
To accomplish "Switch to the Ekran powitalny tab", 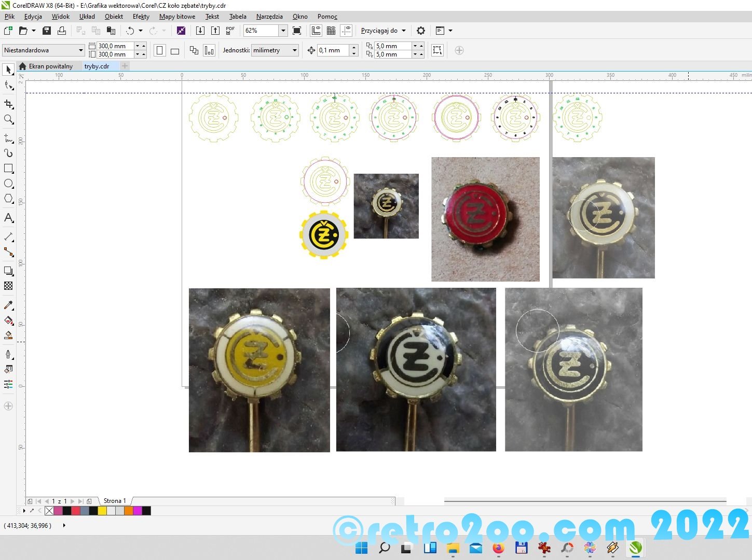I will click(50, 66).
